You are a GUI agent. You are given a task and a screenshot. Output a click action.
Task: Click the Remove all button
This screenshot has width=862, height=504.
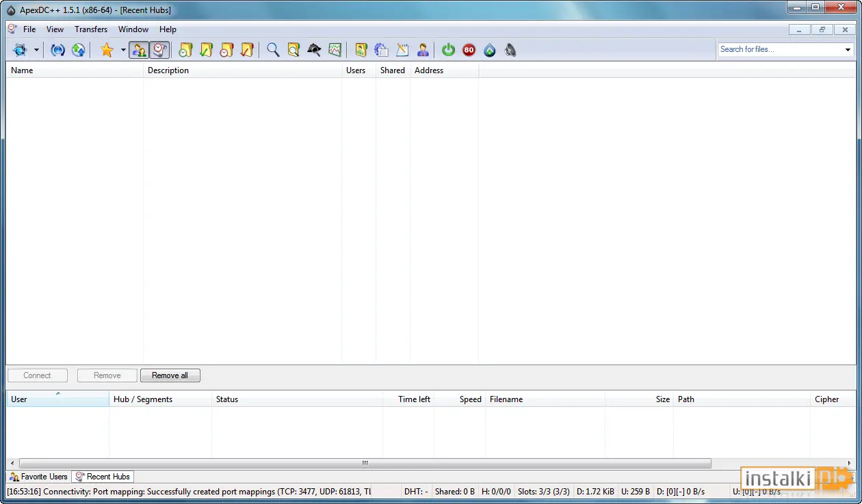pyautogui.click(x=170, y=375)
